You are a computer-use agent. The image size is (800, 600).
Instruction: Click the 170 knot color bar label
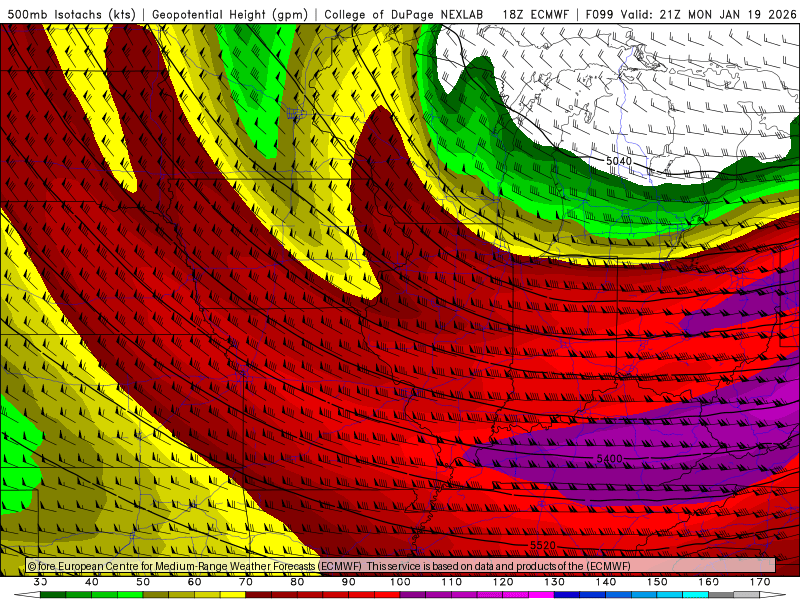point(760,582)
